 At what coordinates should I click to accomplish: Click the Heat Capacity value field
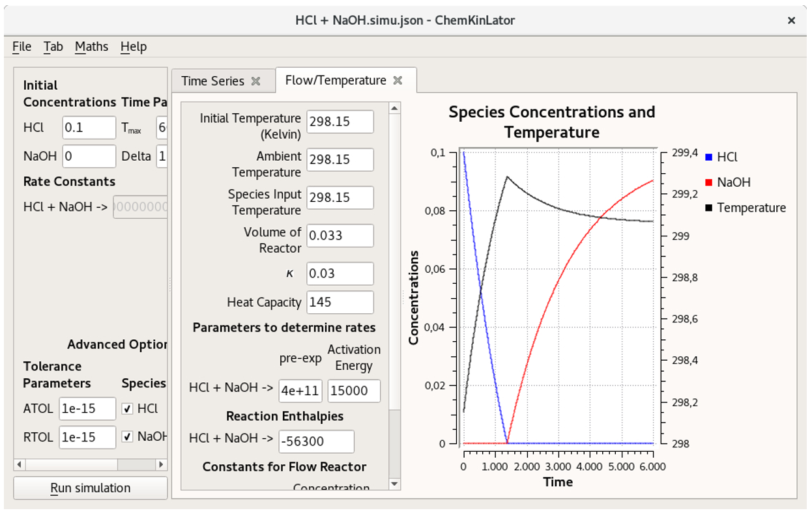click(340, 302)
